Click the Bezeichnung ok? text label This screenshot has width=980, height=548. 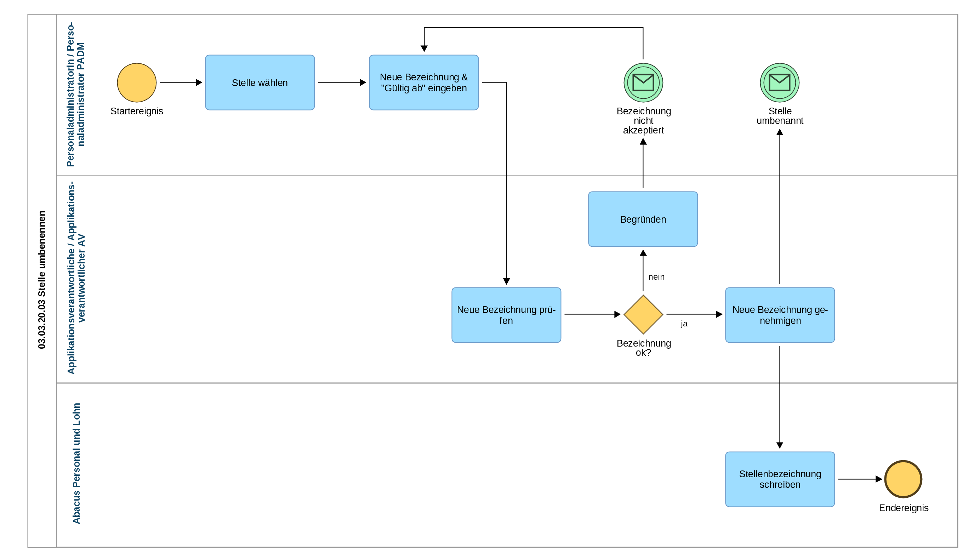coord(643,348)
